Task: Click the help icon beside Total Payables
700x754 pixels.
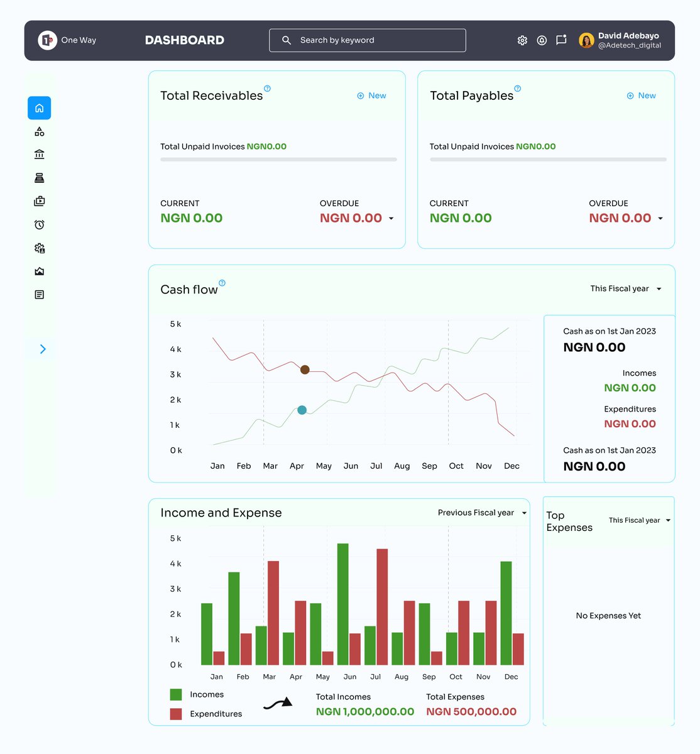Action: (518, 89)
